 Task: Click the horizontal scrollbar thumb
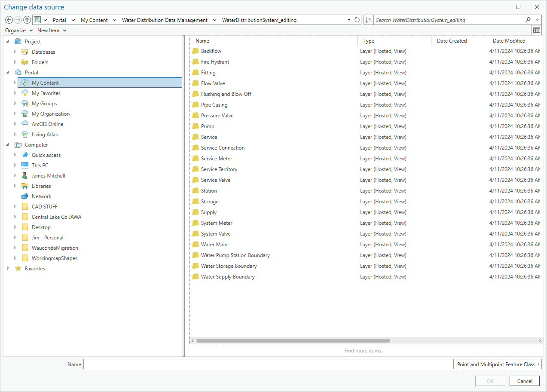pyautogui.click(x=293, y=340)
